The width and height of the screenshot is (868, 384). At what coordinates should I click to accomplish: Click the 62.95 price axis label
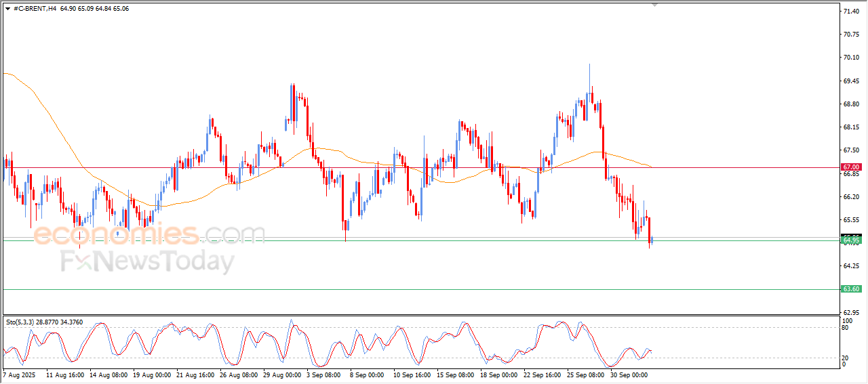(x=850, y=312)
